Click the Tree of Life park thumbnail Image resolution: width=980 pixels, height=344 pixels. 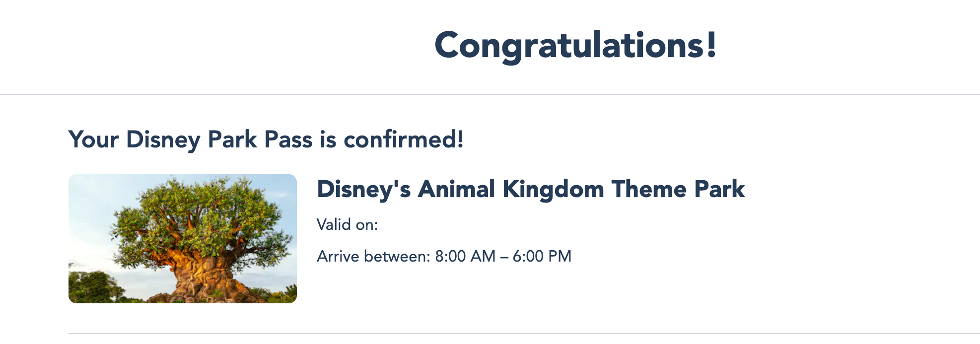point(182,238)
